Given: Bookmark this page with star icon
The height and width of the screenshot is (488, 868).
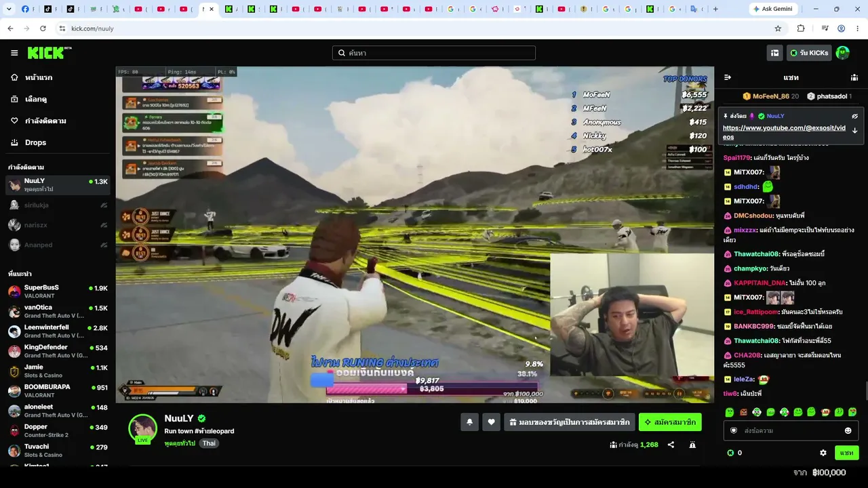Looking at the screenshot, I should (x=778, y=28).
